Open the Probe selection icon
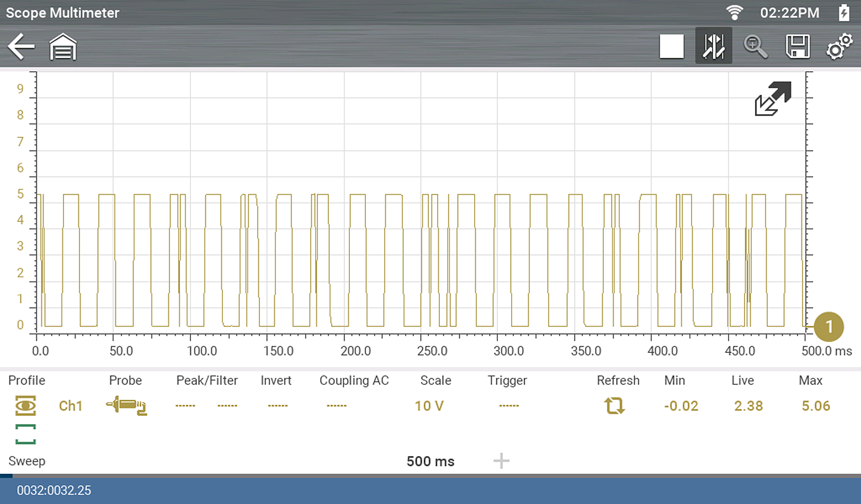Screen dimensions: 861x504 pyautogui.click(x=126, y=406)
